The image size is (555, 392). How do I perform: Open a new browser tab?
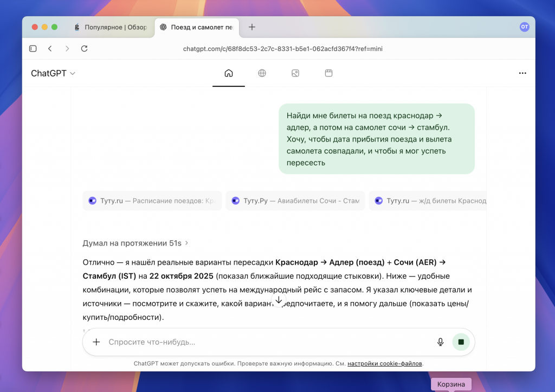click(x=252, y=27)
